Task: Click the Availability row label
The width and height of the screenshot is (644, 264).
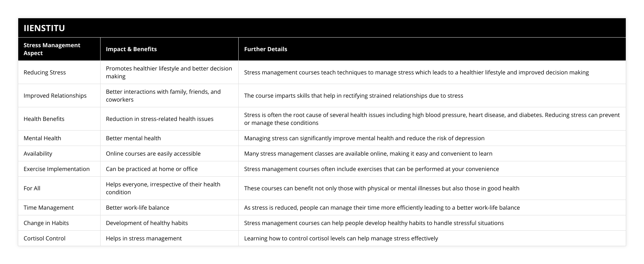Action: (38, 153)
